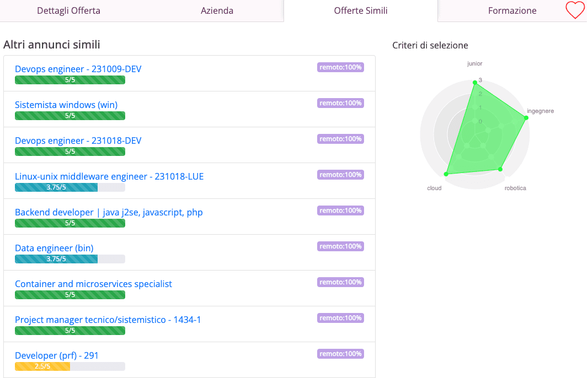Open Backend developer java j2se listing
Screen dimensions: 588x378
pos(109,212)
